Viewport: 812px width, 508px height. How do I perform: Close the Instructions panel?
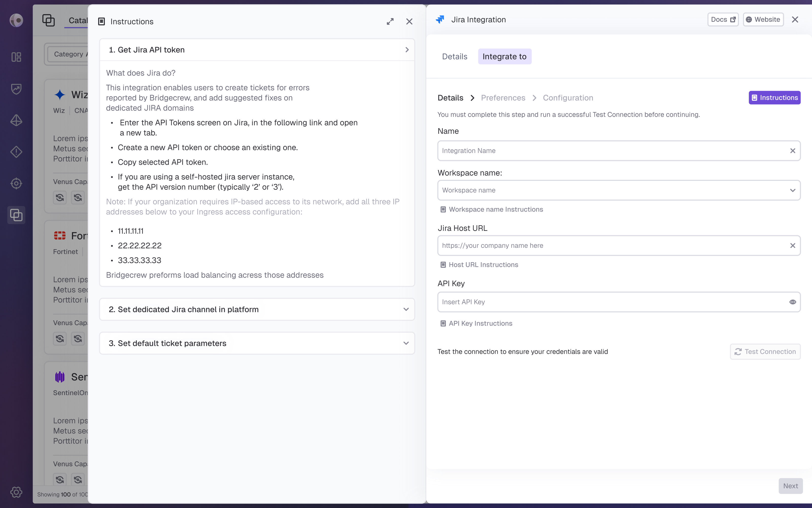coord(409,22)
